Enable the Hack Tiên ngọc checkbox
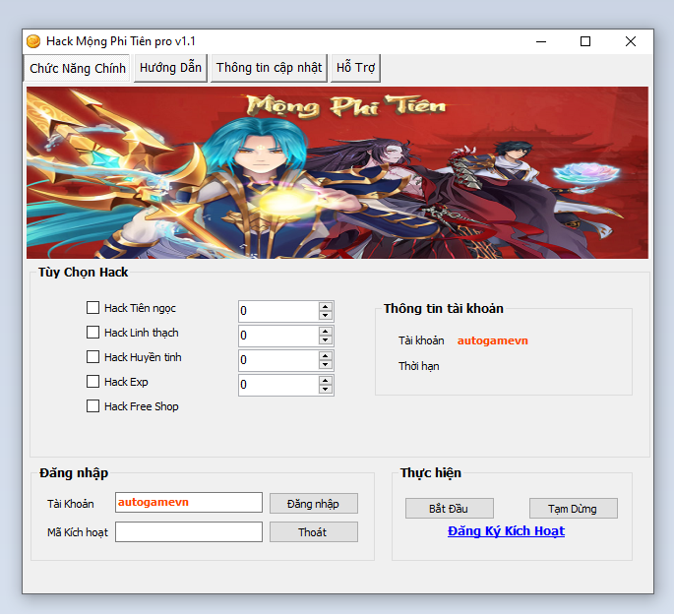 click(93, 308)
